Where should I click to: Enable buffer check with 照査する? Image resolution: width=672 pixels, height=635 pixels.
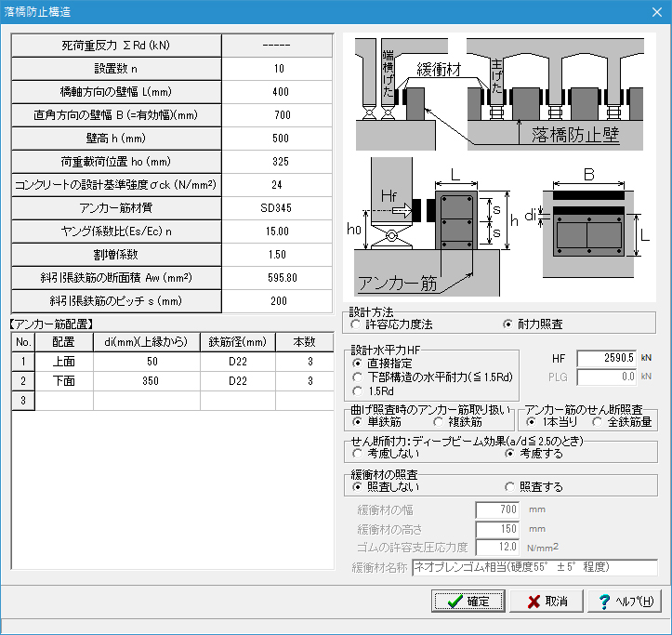(x=510, y=486)
